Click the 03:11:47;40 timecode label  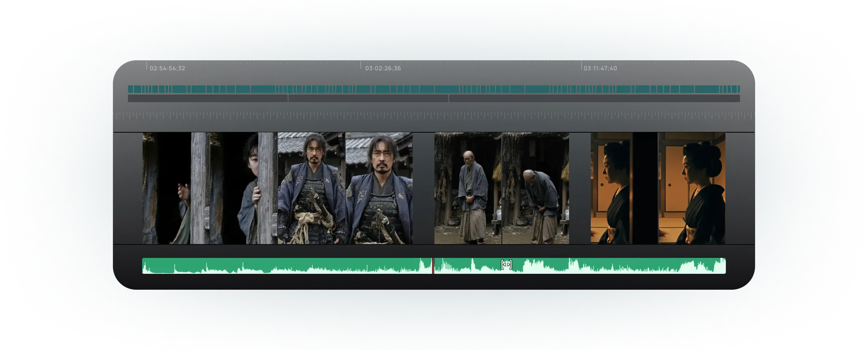click(x=600, y=68)
